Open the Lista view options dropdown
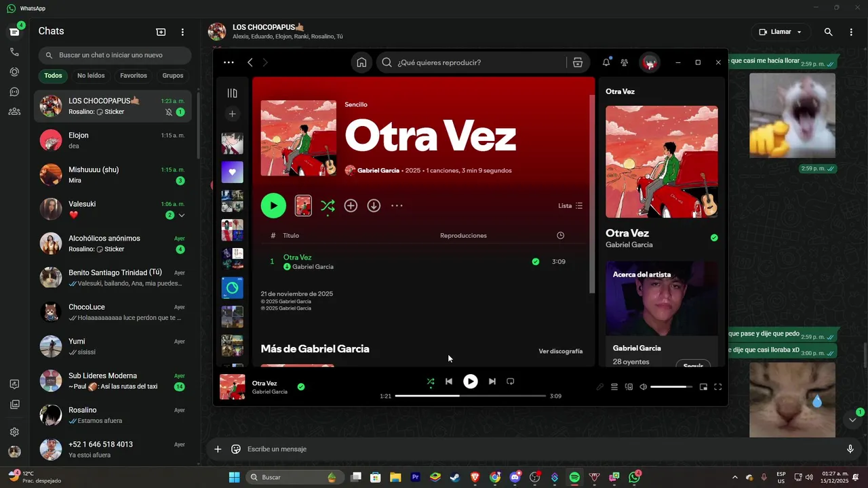The image size is (868, 488). click(x=570, y=205)
